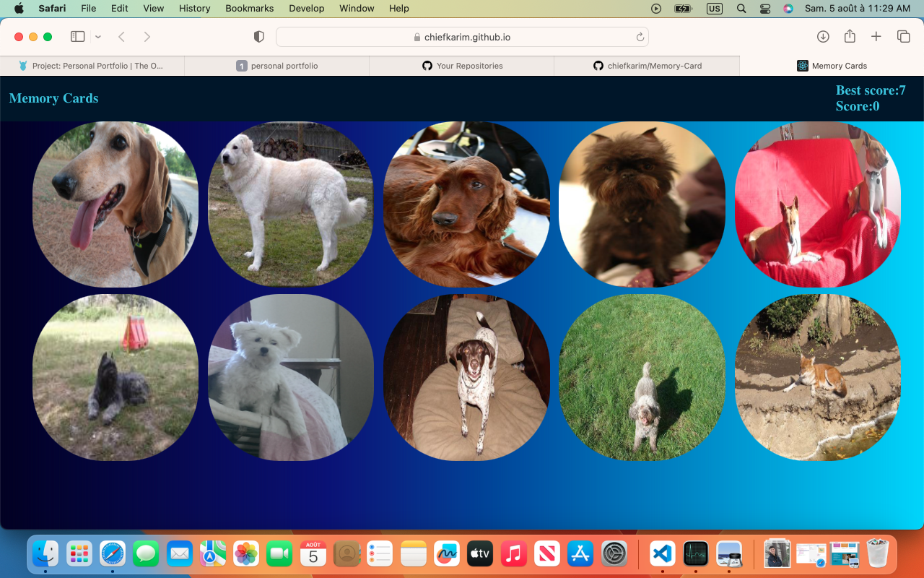Viewport: 924px width, 578px height.
Task: Switch to Your Repositories tab
Action: [x=462, y=66]
